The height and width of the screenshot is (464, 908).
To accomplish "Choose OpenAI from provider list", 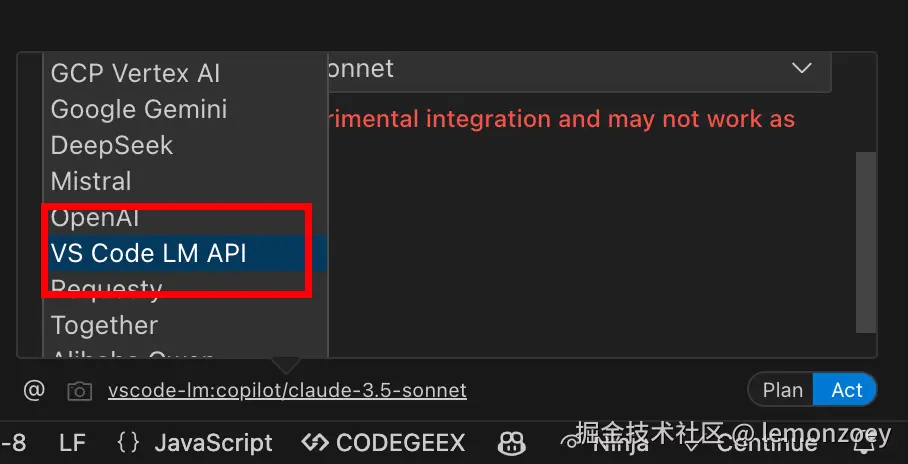I will coord(95,218).
